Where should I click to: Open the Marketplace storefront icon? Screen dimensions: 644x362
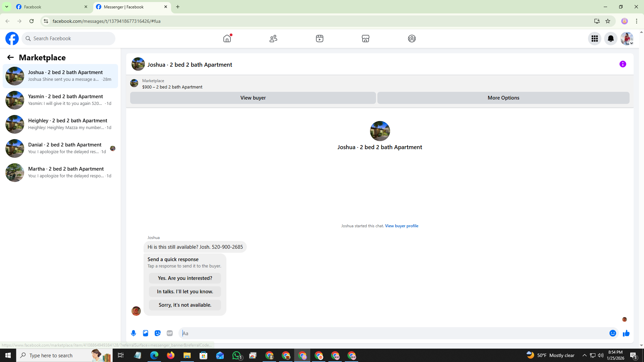tap(366, 39)
